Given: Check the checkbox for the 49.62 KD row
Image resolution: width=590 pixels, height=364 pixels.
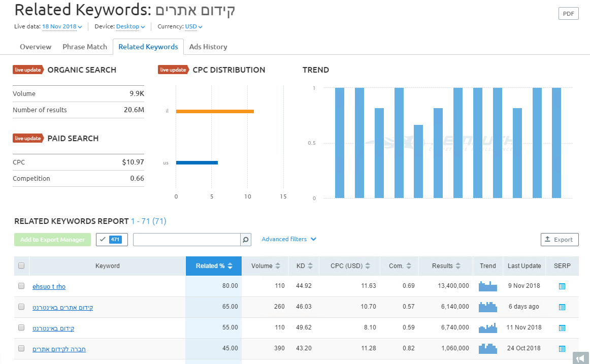Looking at the screenshot, I should tap(21, 327).
